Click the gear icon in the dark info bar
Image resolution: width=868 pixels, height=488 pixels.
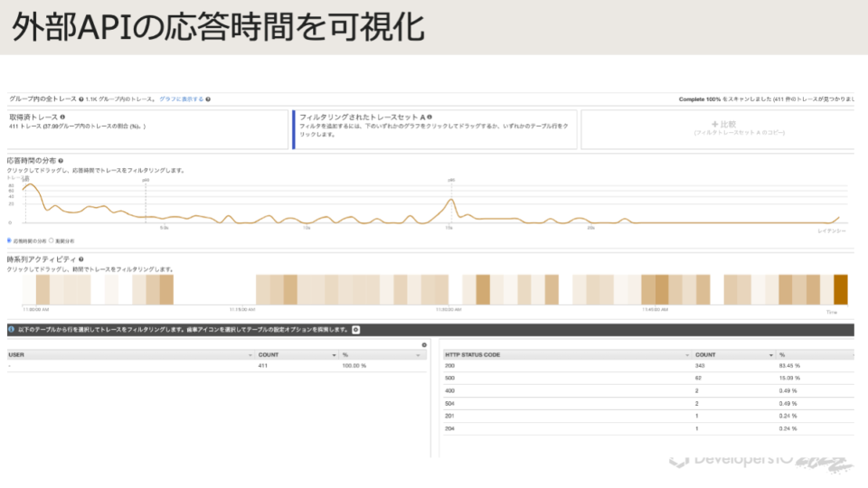tap(355, 330)
